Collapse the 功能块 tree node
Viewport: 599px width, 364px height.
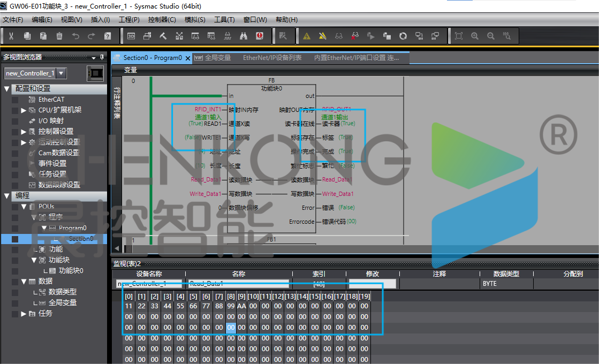[34, 260]
